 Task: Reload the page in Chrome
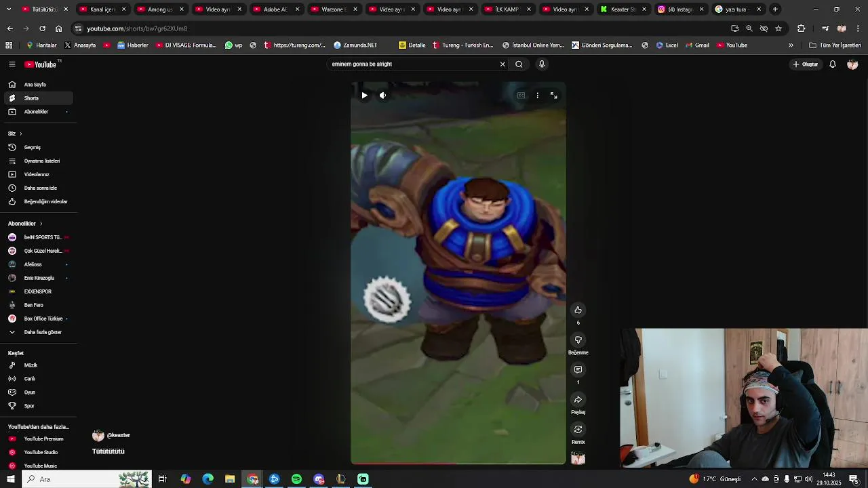(x=42, y=28)
